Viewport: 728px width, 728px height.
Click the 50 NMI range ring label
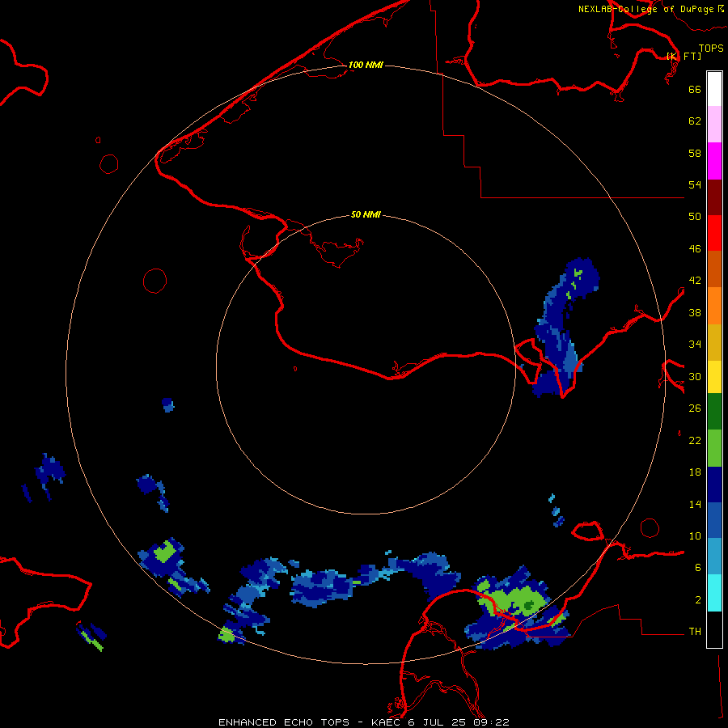pos(366,214)
